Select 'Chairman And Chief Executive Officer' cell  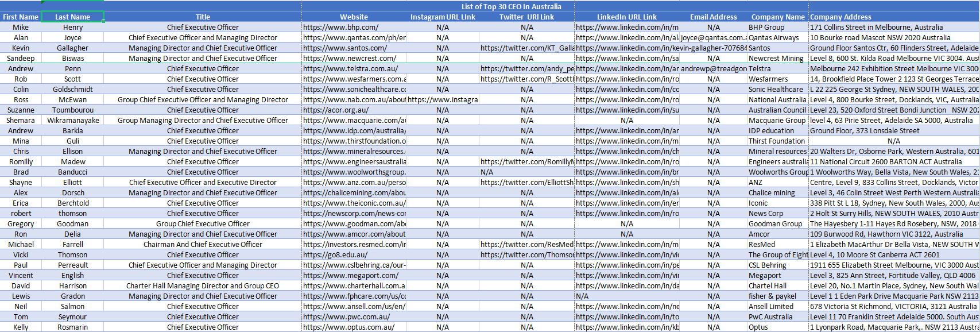(x=203, y=244)
